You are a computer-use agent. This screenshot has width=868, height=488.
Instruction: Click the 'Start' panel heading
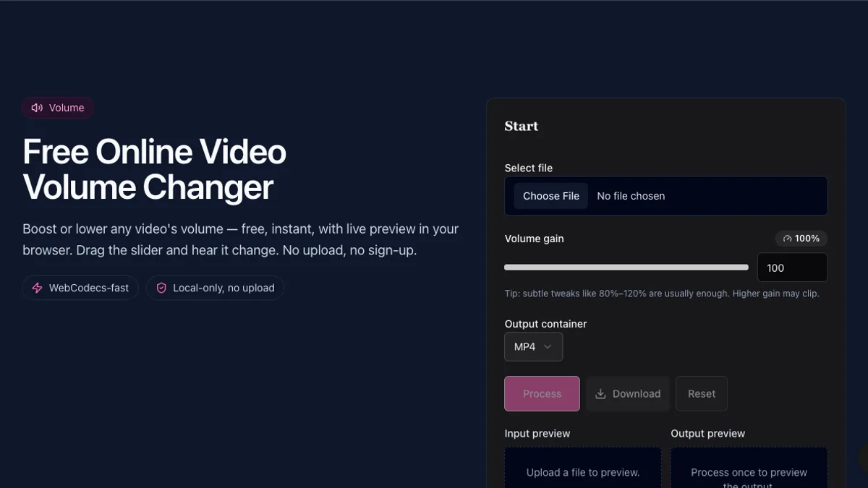[522, 126]
